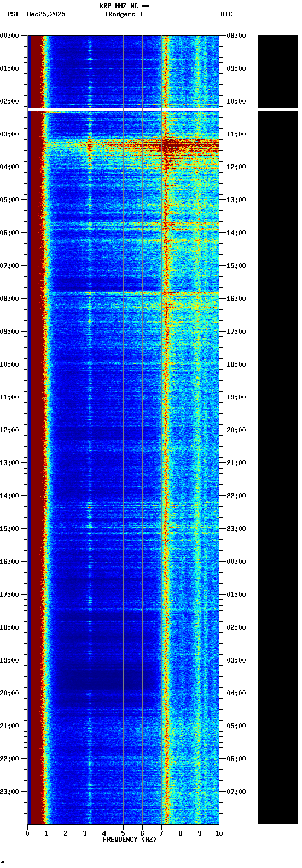Click the frequency axis tick label '10'

(x=219, y=833)
